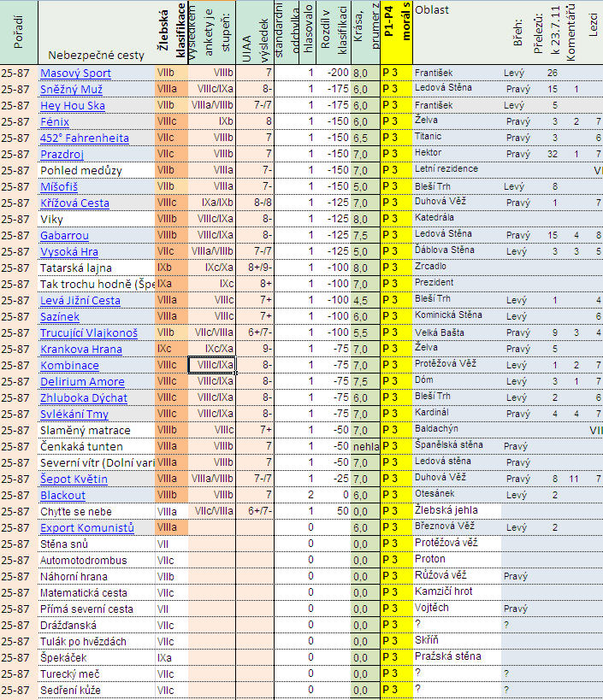This screenshot has width=603, height=700.
Task: Open the Zhluboka Dýchat link
Action: 84,397
